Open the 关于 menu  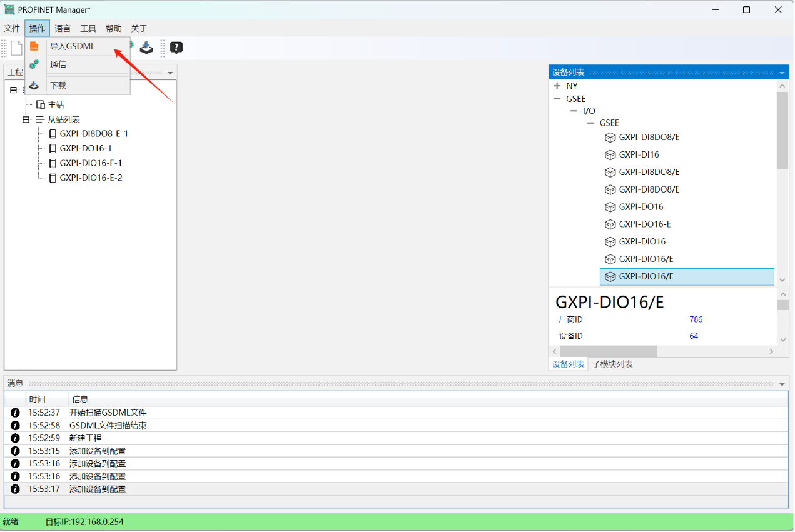click(x=139, y=28)
